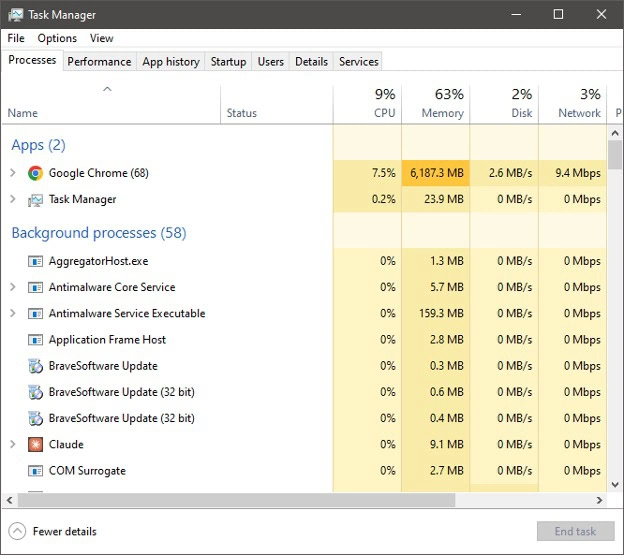Viewport: 624px width, 556px height.
Task: Click the Task Manager row icon
Action: [35, 200]
